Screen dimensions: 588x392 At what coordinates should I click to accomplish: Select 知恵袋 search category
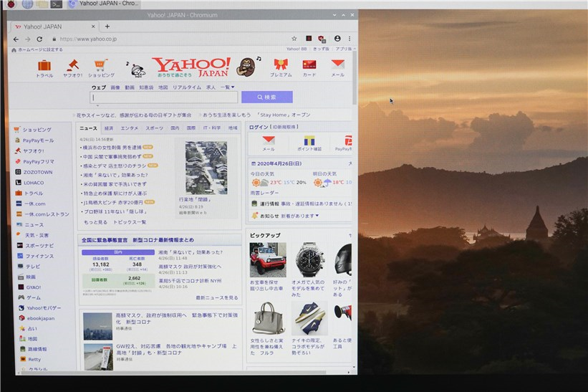click(x=146, y=87)
